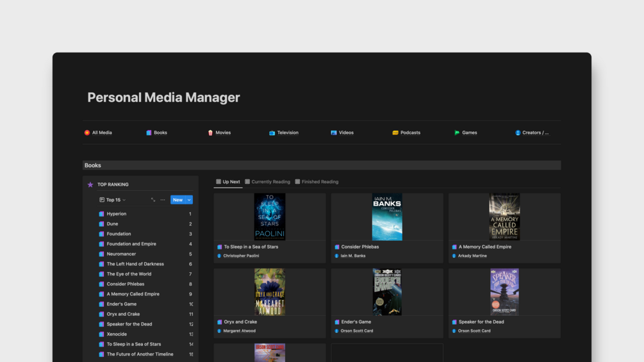Screen dimensions: 644x362
Task: Click the Arkady Martine author link
Action: pyautogui.click(x=472, y=256)
